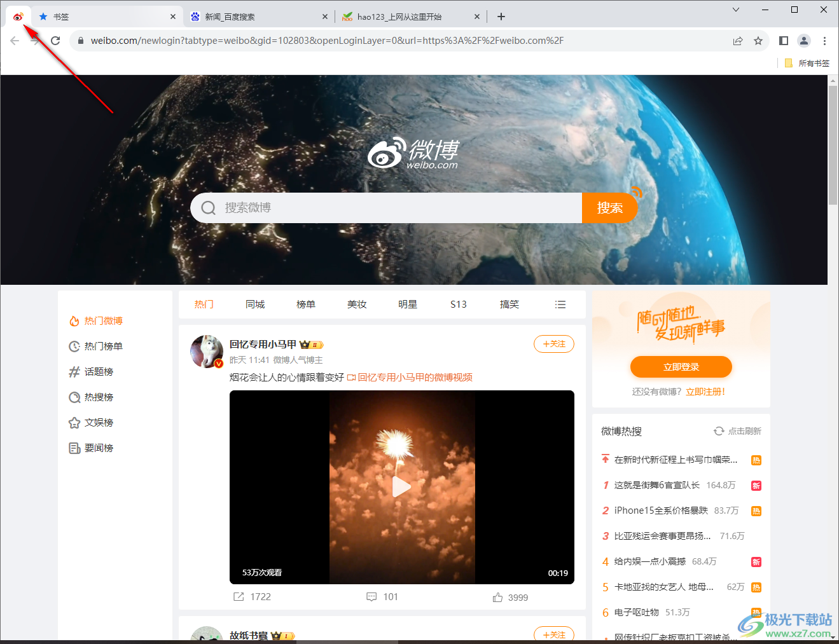Click the 微博 logo on banner

[x=413, y=153]
